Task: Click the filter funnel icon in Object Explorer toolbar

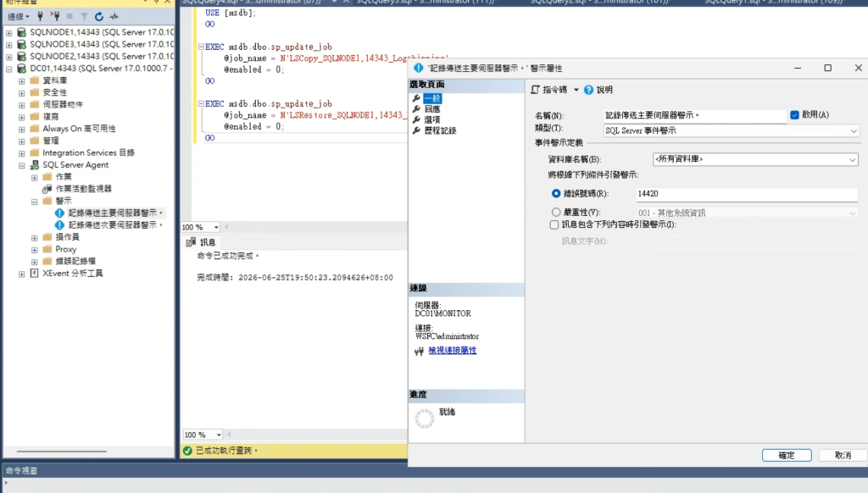Action: pos(84,17)
